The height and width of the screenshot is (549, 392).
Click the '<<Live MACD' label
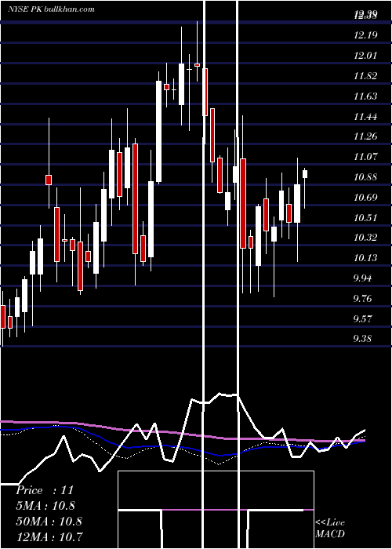[330, 529]
